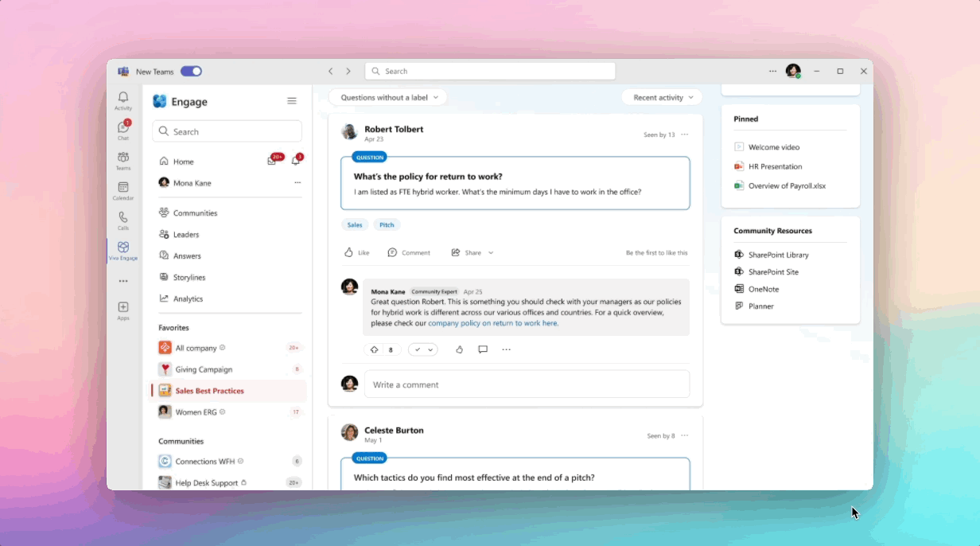Open profile avatar in title bar
This screenshot has height=546, width=980.
(793, 72)
